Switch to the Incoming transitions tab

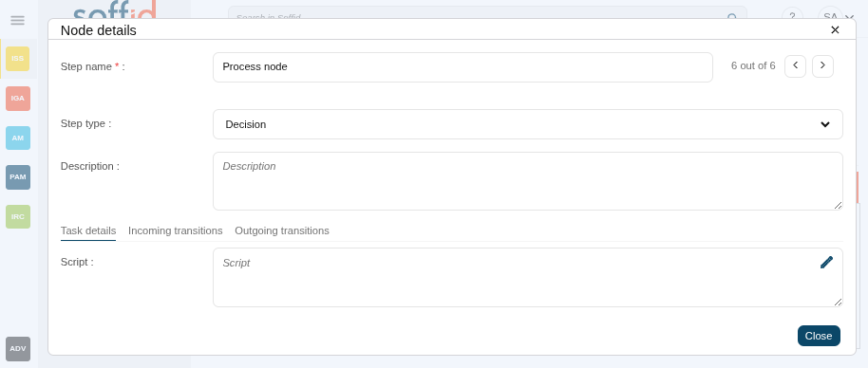(176, 231)
